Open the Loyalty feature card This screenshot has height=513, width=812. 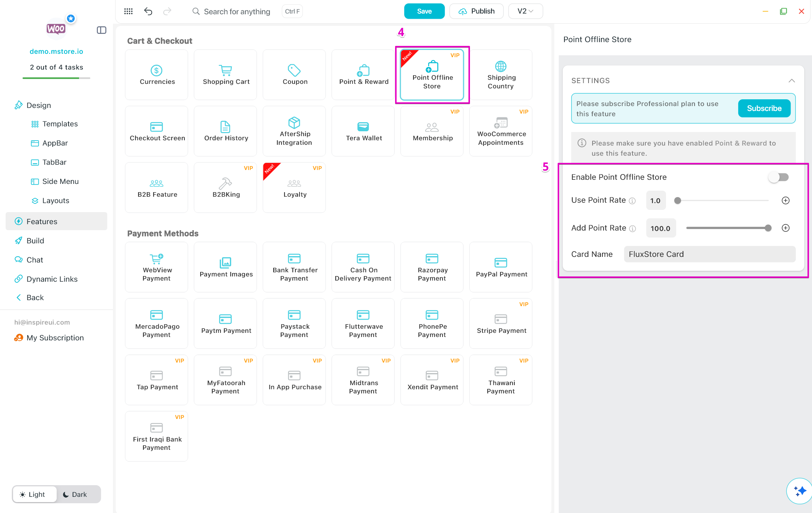coord(294,187)
